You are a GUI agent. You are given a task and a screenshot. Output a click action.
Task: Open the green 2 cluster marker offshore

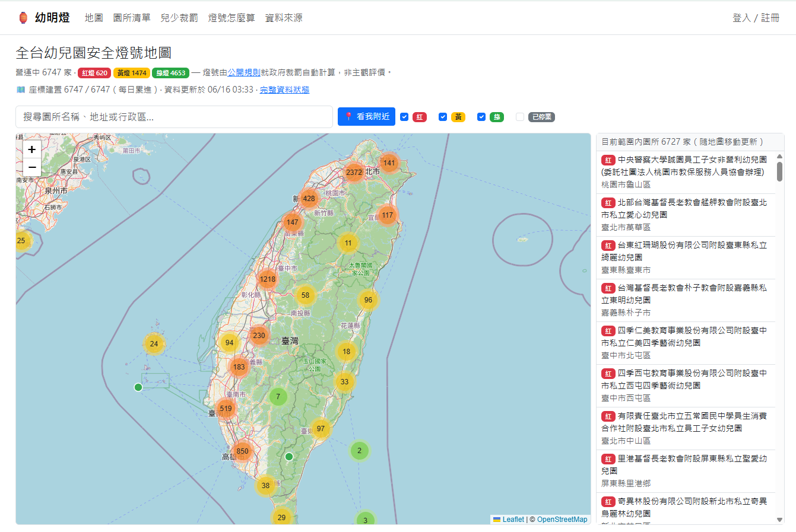coord(359,451)
